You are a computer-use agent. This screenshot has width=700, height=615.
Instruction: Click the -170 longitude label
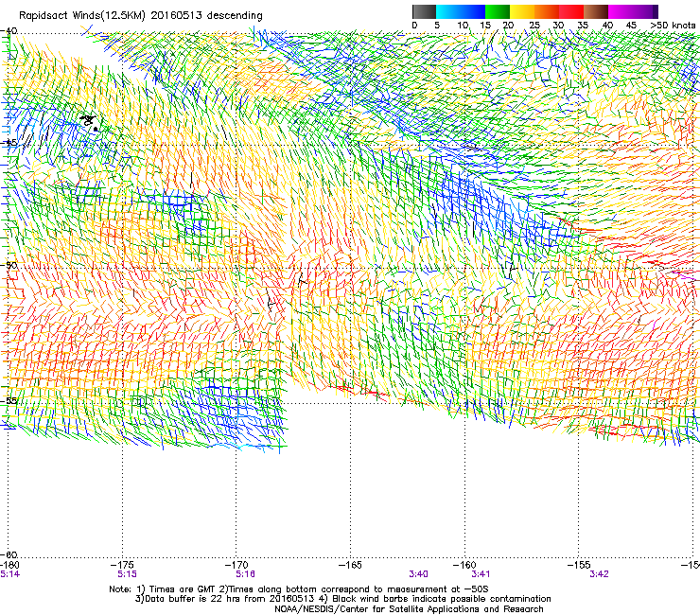tap(236, 566)
